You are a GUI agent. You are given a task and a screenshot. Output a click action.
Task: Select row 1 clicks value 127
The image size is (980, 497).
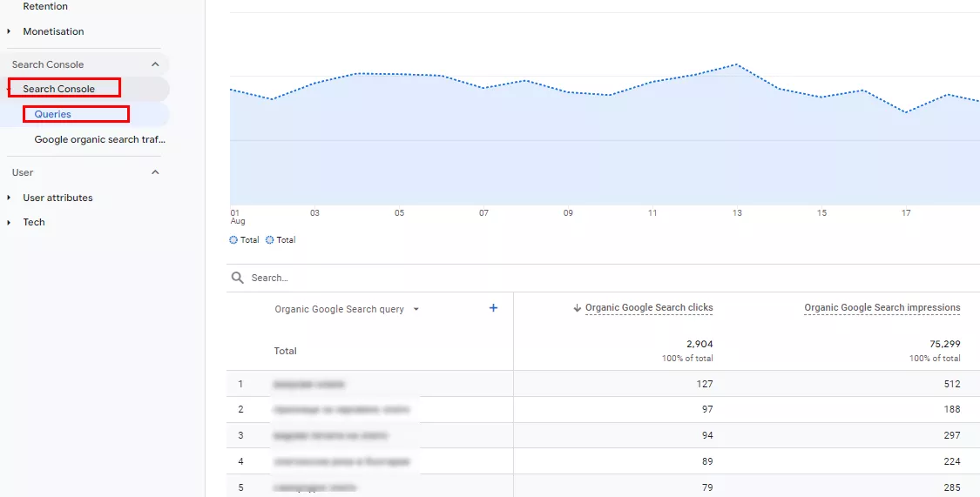click(705, 384)
